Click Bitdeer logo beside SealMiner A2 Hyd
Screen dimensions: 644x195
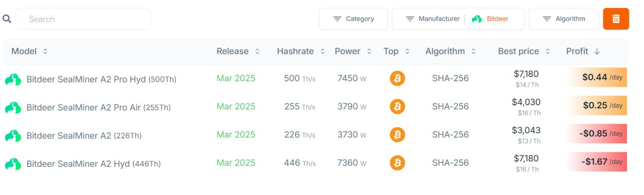coord(13,164)
